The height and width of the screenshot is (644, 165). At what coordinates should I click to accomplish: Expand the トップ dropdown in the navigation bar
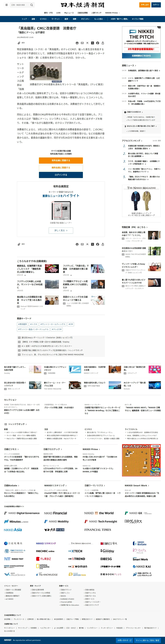click(x=25, y=19)
